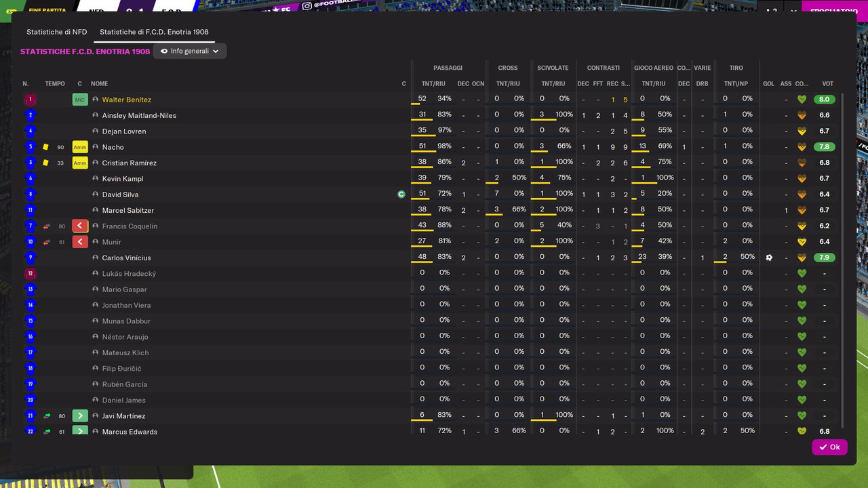Click Walter Benítez's 8.0 rating badge
The height and width of the screenshot is (488, 868).
click(825, 99)
